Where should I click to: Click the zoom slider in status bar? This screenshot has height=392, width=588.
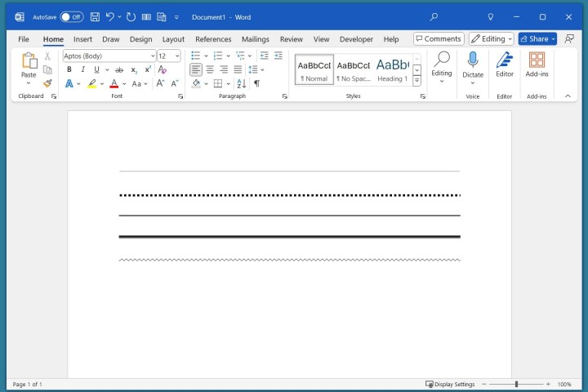[x=516, y=384]
